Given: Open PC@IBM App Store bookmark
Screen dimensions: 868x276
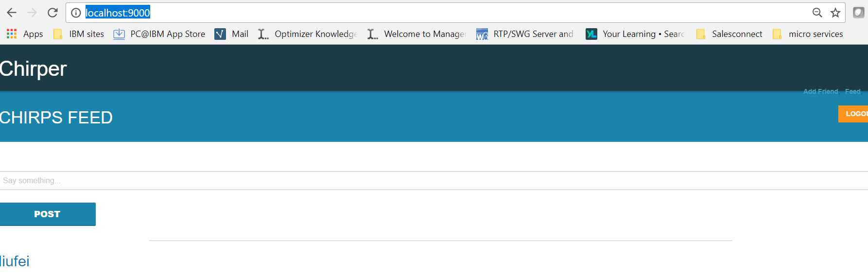Looking at the screenshot, I should (159, 34).
